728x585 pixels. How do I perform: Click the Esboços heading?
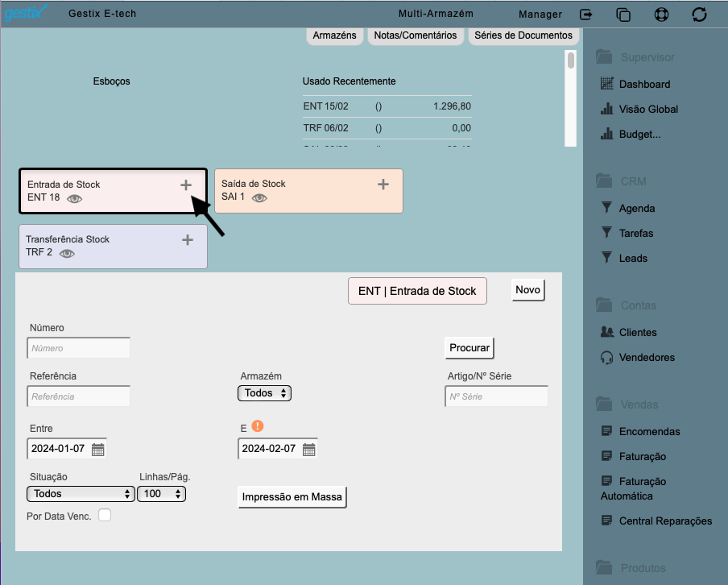111,81
